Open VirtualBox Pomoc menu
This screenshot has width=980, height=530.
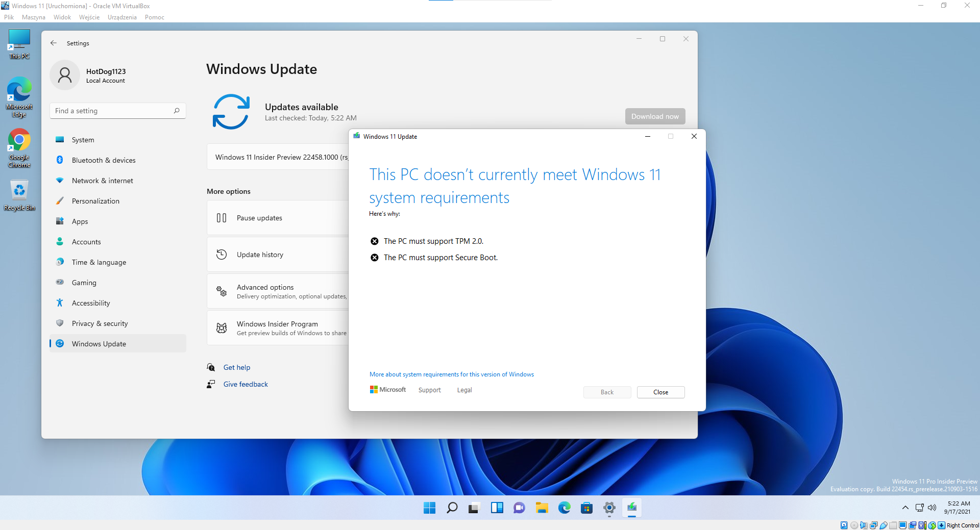point(154,17)
